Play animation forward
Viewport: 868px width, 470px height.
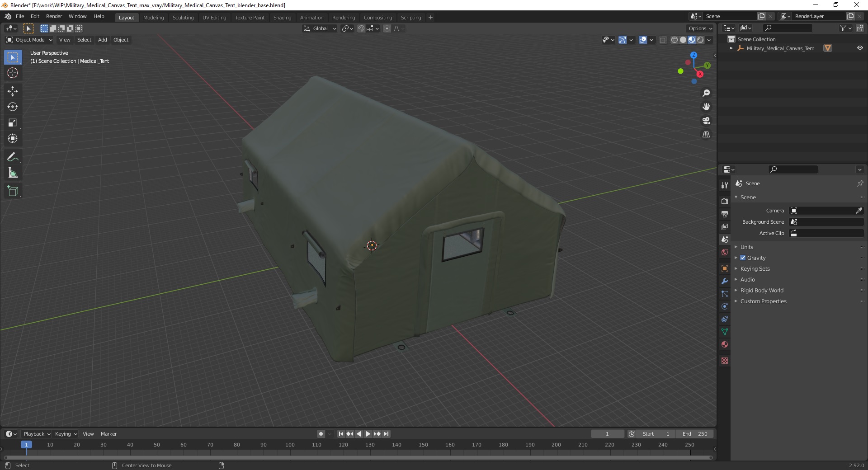tap(368, 434)
